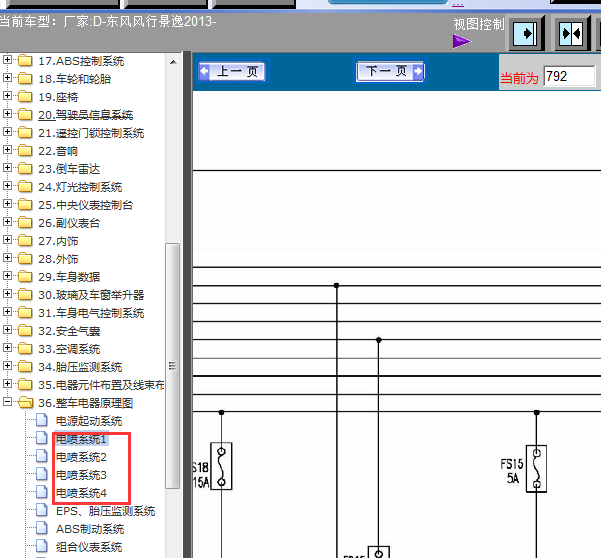The width and height of the screenshot is (601, 558).
Task: Select the 31.车身电气控制系统 tree item
Action: (x=91, y=313)
